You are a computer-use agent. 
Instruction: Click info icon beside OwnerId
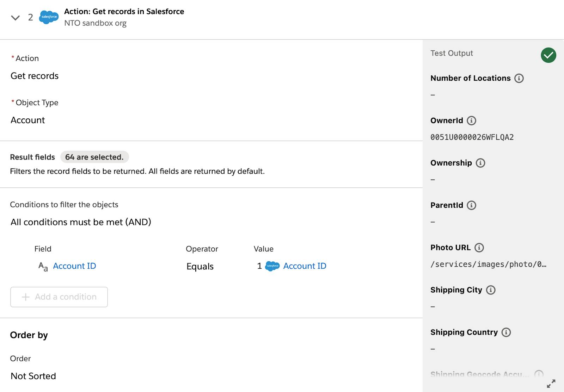(471, 120)
